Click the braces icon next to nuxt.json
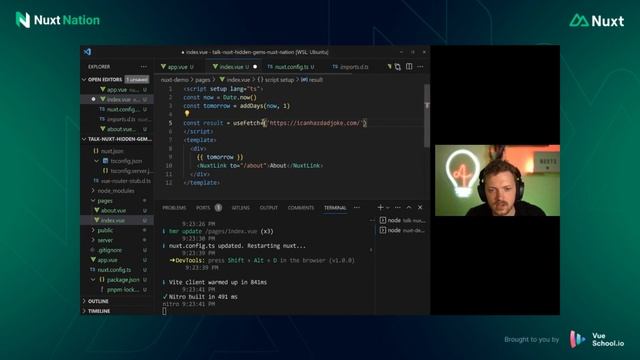Screen dimensions: 640x360 tap(96, 151)
